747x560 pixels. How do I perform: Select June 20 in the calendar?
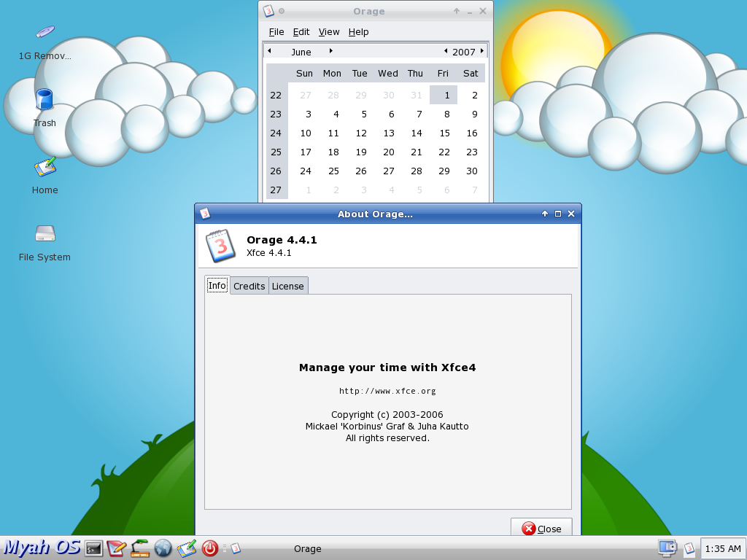(388, 152)
